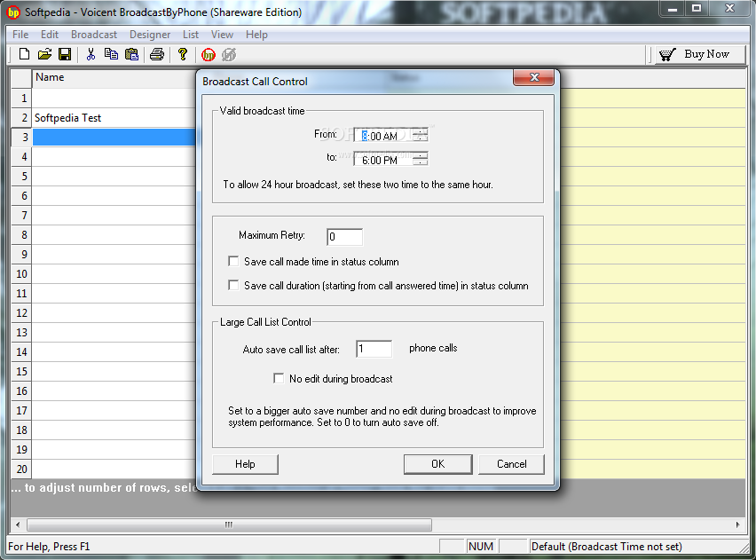This screenshot has height=560, width=756.
Task: Click the shopping cart Buy Now icon
Action: point(667,54)
